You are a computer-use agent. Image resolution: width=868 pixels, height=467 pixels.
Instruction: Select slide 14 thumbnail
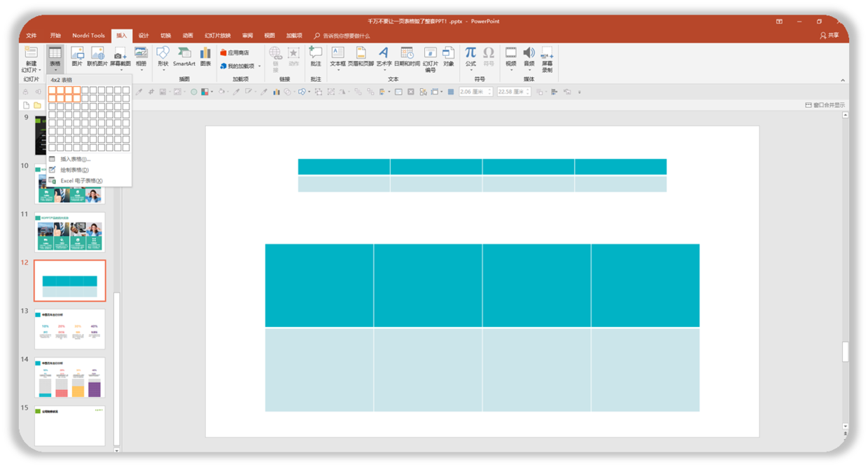[x=69, y=377]
